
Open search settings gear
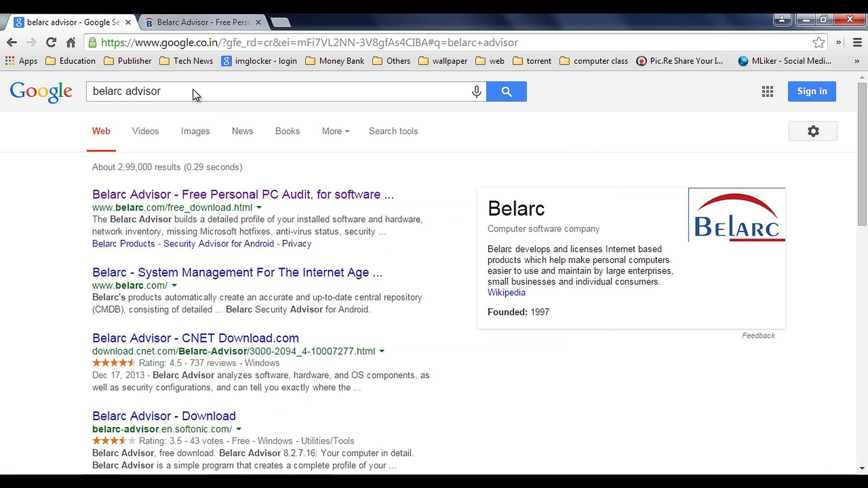pyautogui.click(x=813, y=131)
